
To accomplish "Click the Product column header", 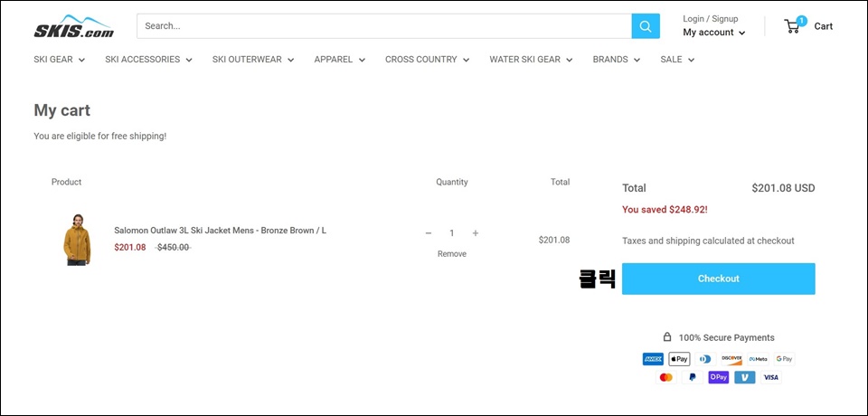I will pos(66,182).
